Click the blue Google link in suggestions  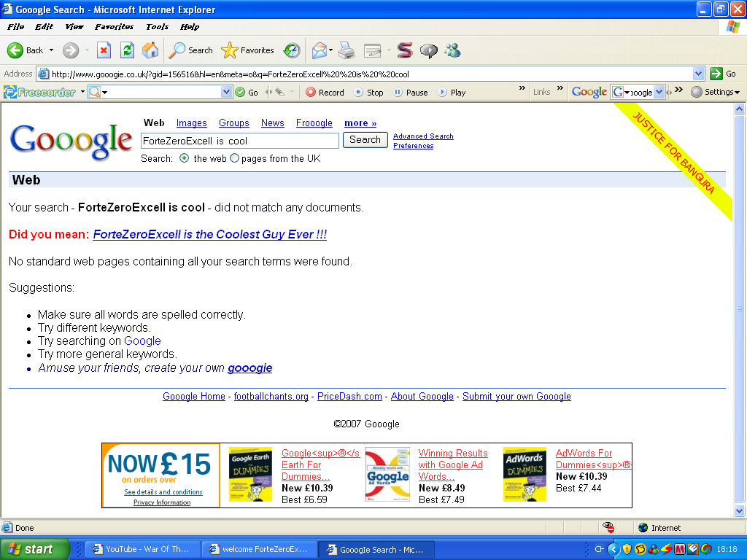pos(142,341)
